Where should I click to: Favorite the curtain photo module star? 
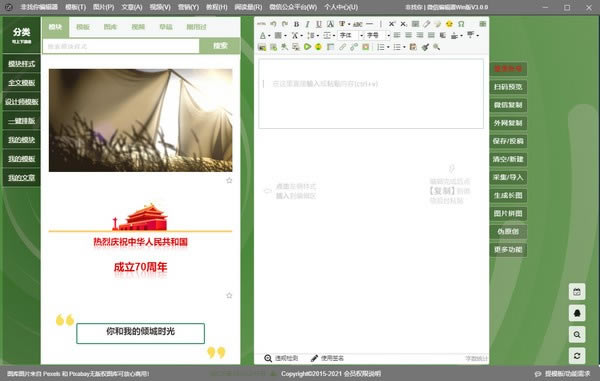(229, 180)
